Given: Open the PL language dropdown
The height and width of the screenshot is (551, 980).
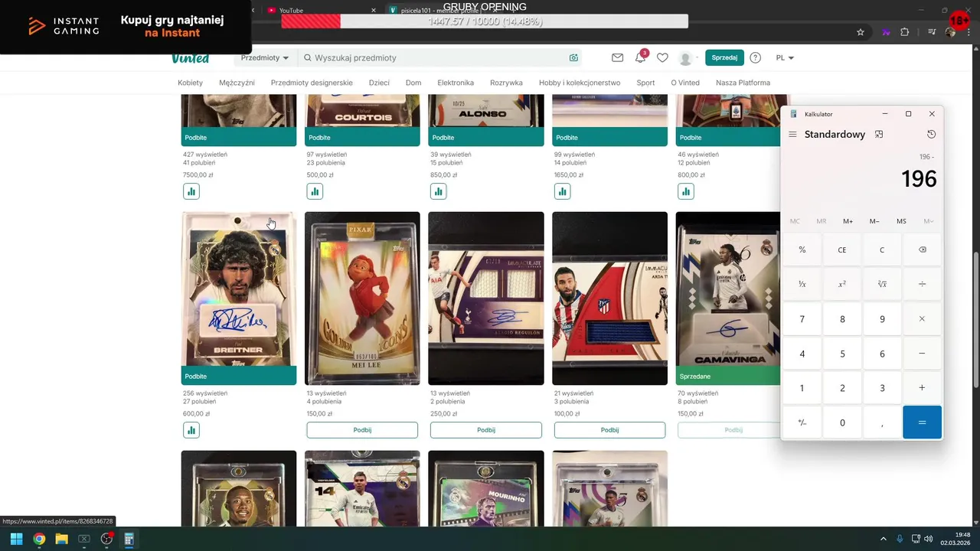Looking at the screenshot, I should coord(785,58).
